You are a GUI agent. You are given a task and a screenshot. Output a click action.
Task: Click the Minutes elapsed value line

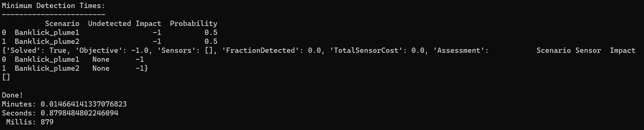(x=64, y=104)
